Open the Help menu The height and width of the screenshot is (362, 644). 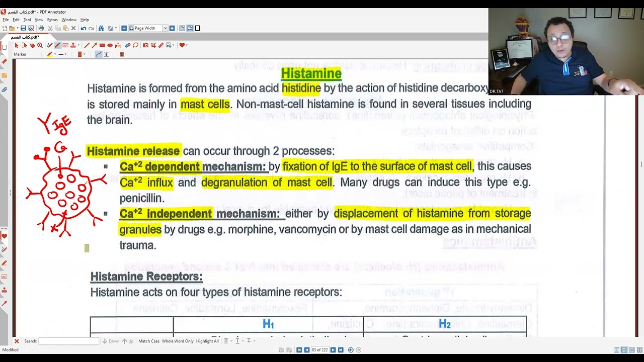click(85, 20)
